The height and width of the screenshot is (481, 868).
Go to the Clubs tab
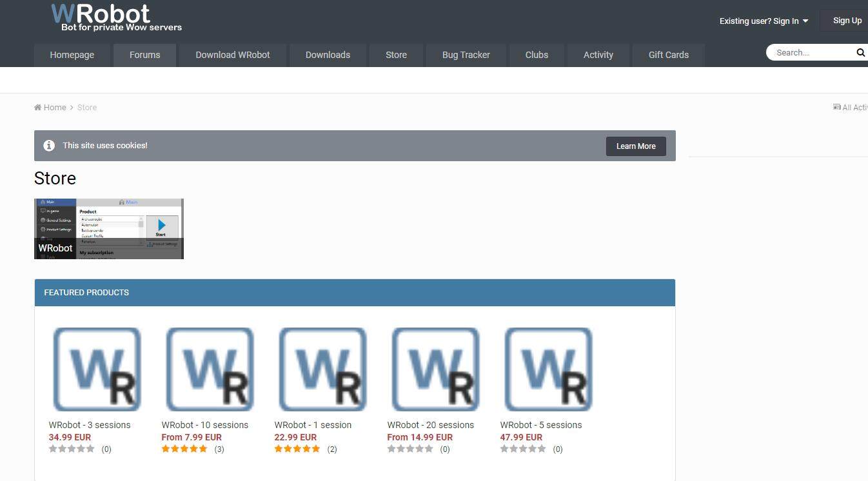tap(537, 55)
